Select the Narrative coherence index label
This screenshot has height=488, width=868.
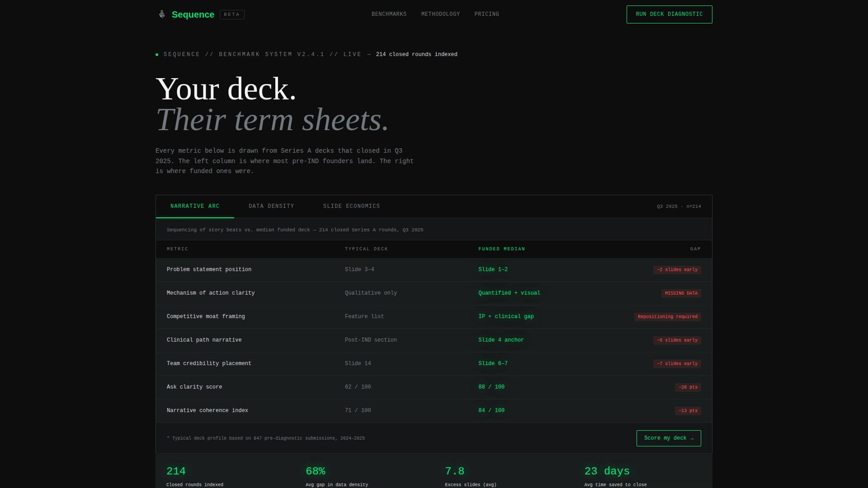[x=208, y=411]
